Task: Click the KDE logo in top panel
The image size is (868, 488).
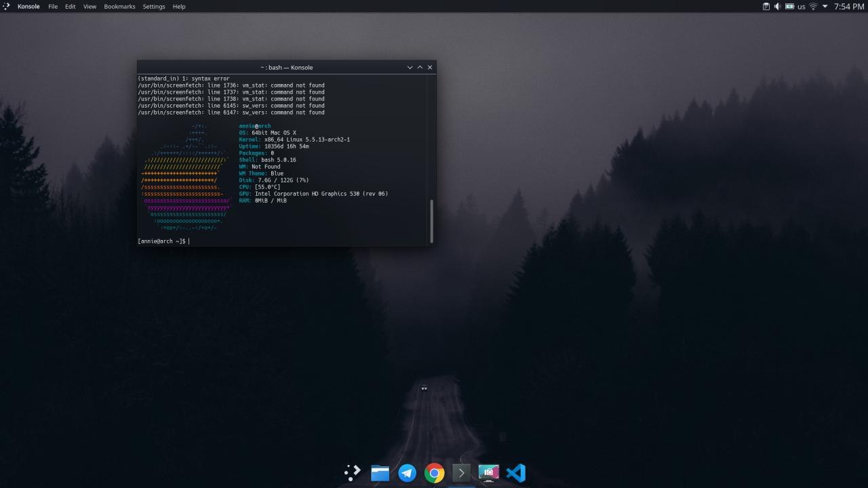Action: 6,6
